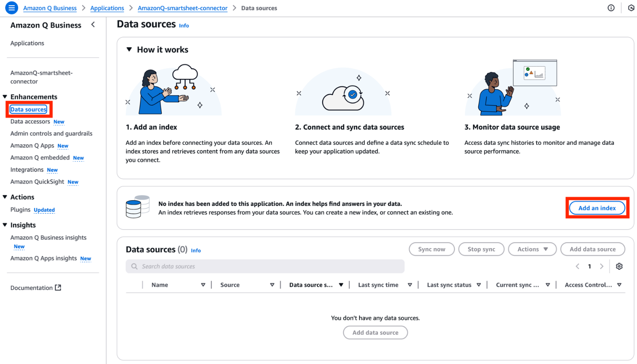Click the Name column header

pos(160,285)
